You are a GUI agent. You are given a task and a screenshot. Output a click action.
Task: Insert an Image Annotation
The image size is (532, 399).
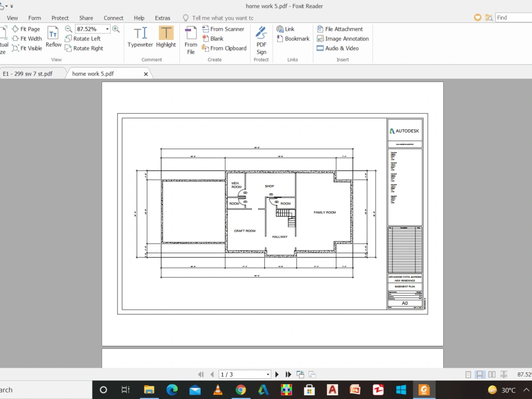(343, 38)
